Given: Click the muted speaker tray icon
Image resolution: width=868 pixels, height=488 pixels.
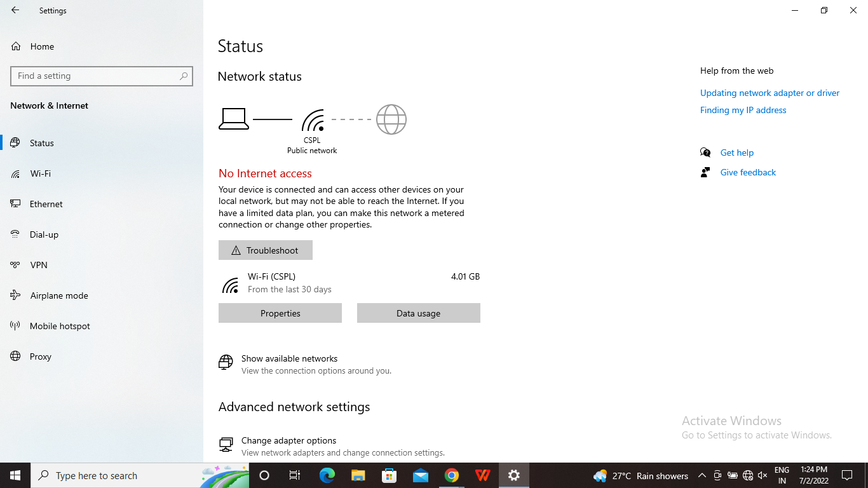Looking at the screenshot, I should [763, 475].
